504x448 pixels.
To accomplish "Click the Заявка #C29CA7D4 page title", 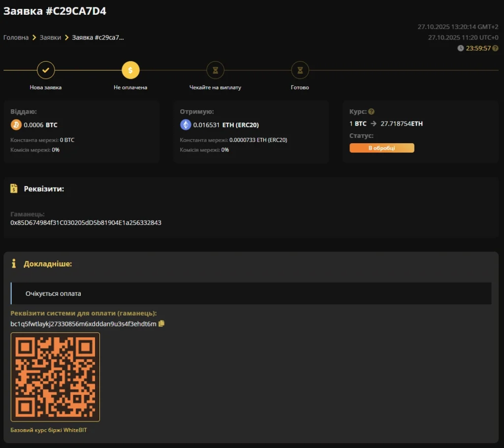I will click(55, 11).
